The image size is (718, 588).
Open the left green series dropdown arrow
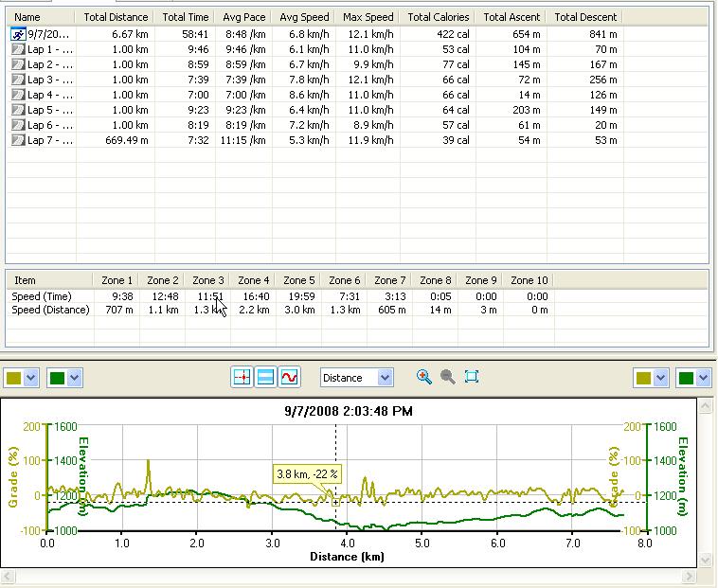(x=75, y=378)
